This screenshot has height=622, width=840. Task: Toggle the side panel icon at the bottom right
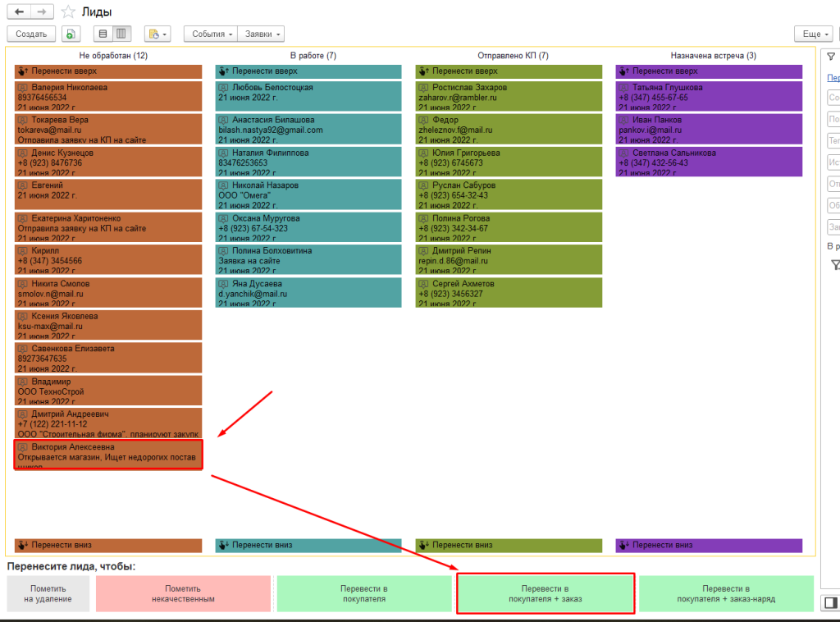pyautogui.click(x=831, y=602)
